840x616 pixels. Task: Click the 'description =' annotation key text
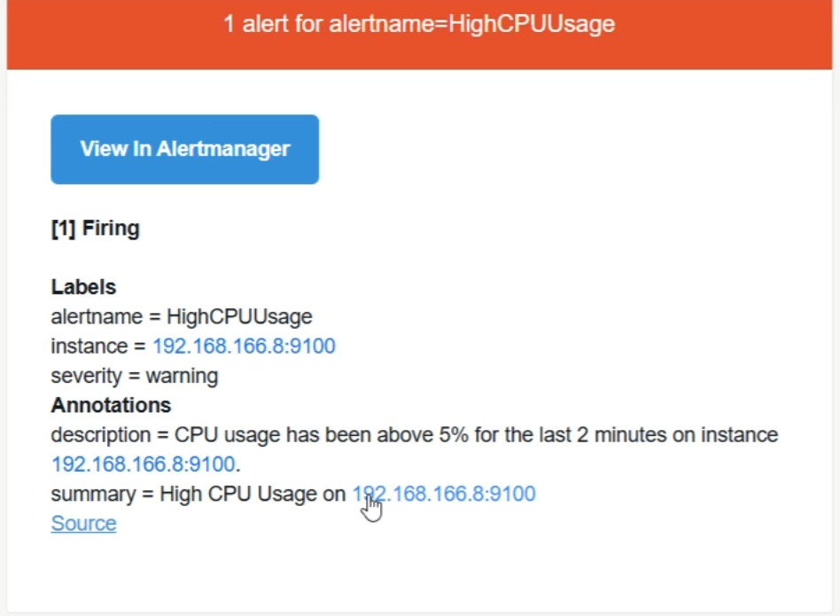coord(110,435)
